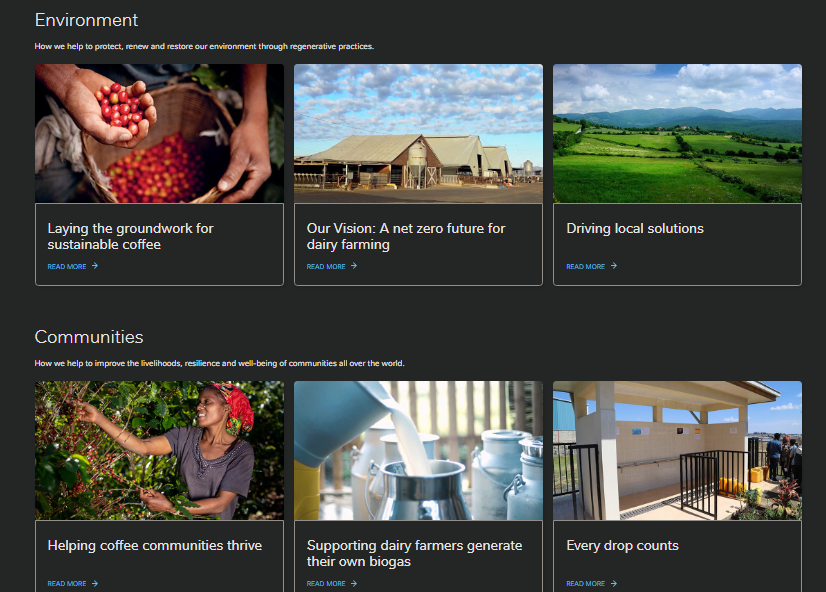Click arrow icon under Driving local solutions
This screenshot has width=826, height=592.
[614, 266]
